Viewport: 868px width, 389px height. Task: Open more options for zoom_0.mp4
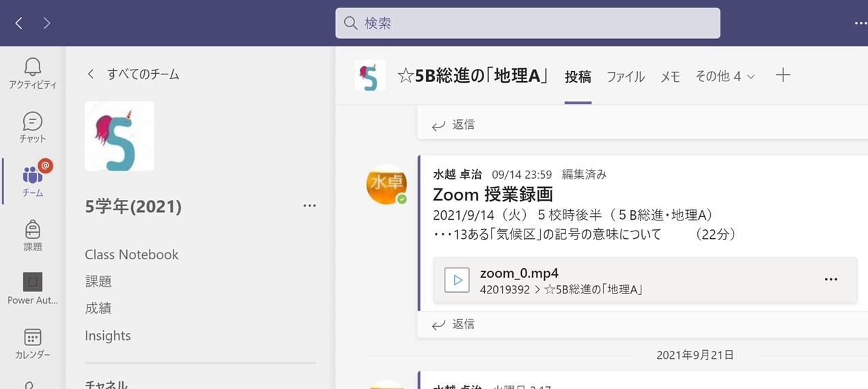coord(831,279)
